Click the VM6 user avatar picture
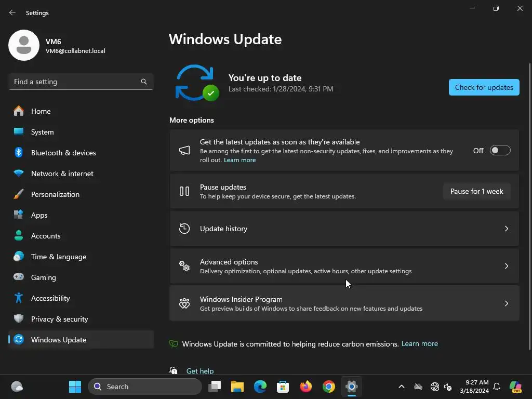 coord(24,45)
